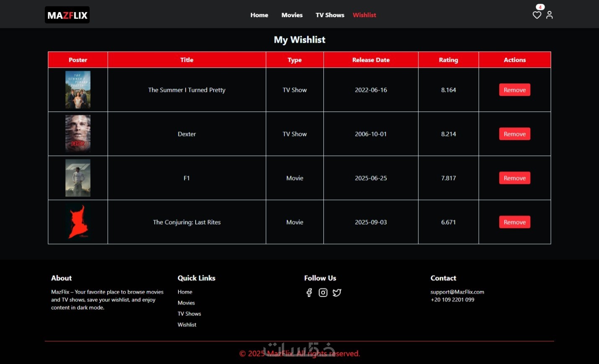This screenshot has height=364, width=599.
Task: Click the Type cell in the F1 row
Action: 295,178
